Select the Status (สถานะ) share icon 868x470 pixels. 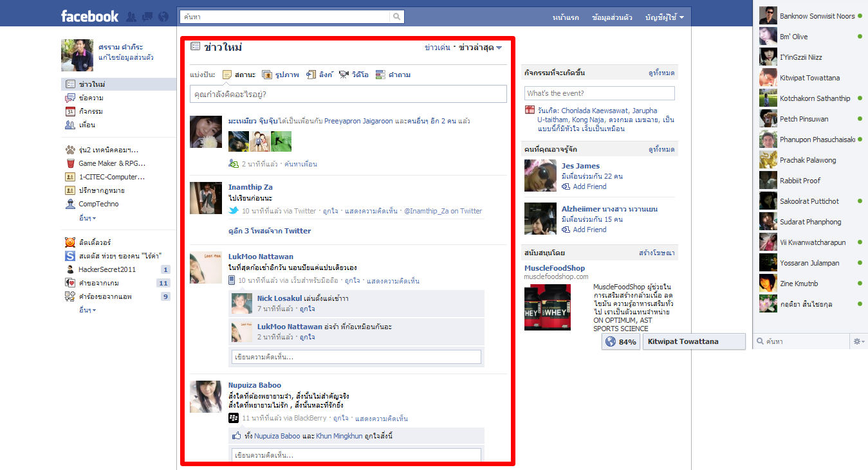coord(227,75)
